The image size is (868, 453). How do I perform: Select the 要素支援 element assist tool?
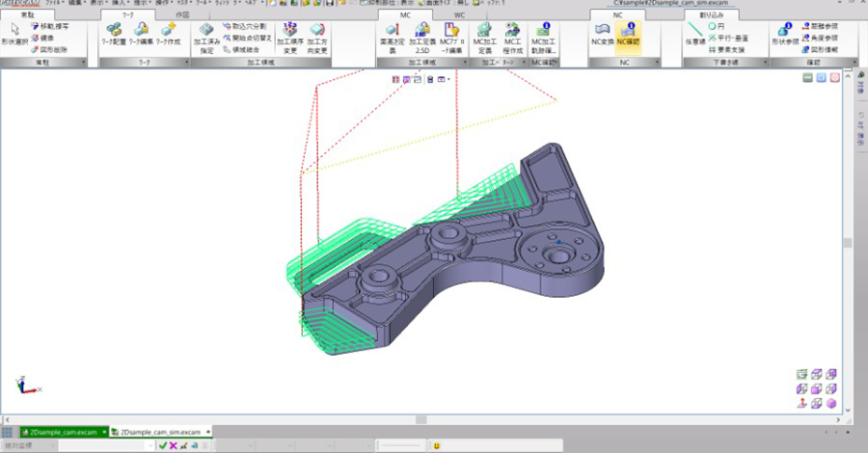[x=727, y=50]
